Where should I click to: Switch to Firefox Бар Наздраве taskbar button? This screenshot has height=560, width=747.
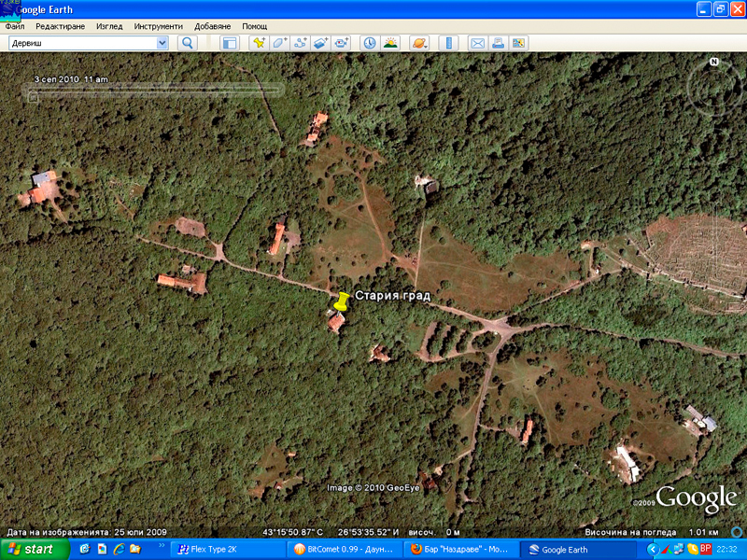(461, 550)
